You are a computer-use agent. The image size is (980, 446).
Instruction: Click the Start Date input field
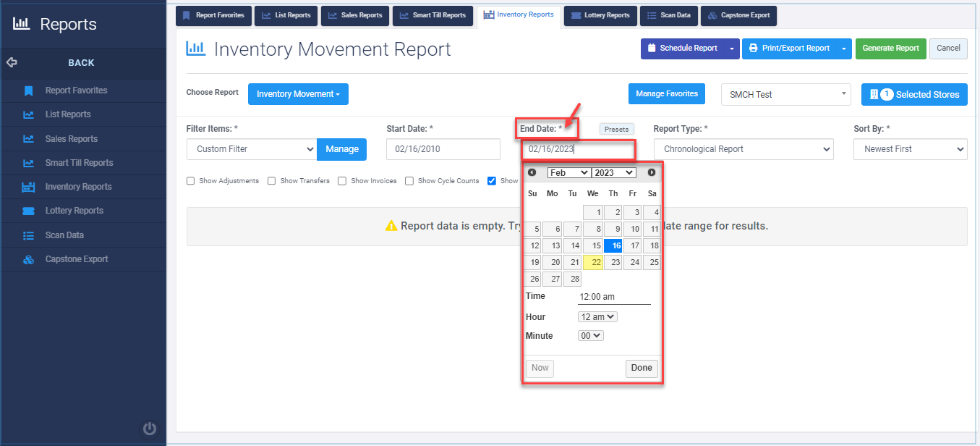coord(443,149)
